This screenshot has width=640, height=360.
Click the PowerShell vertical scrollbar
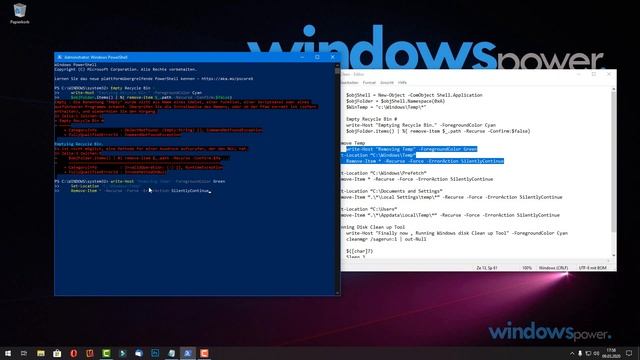337,179
